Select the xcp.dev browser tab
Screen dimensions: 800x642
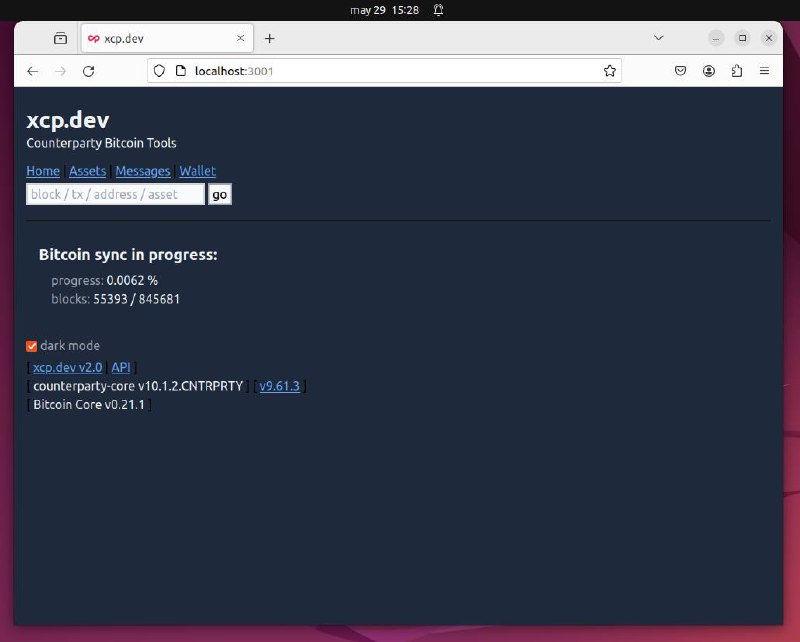(x=167, y=38)
